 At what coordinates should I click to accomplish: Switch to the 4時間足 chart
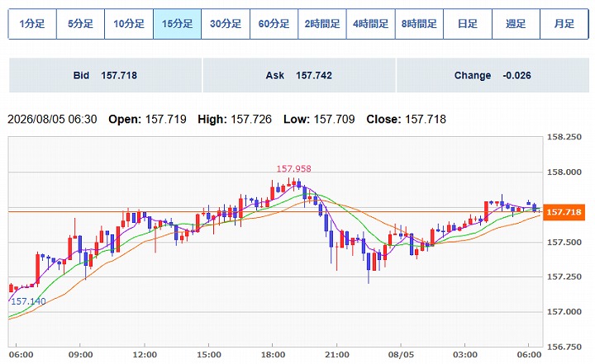coord(371,24)
